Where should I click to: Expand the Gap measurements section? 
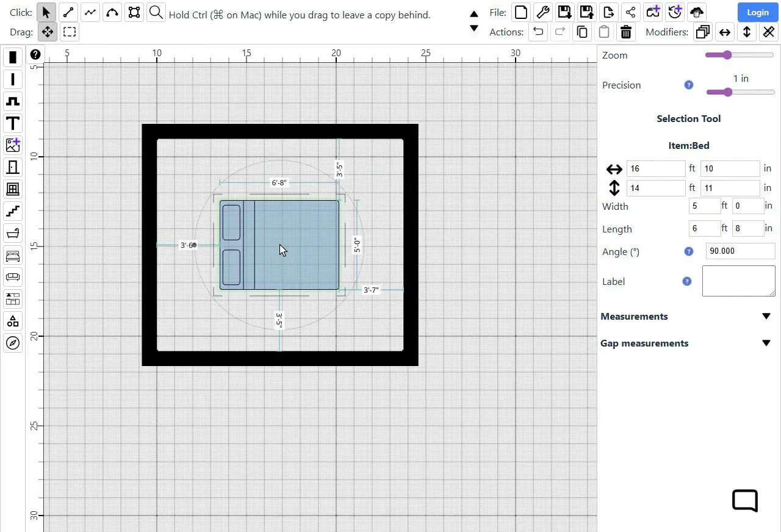(688, 343)
